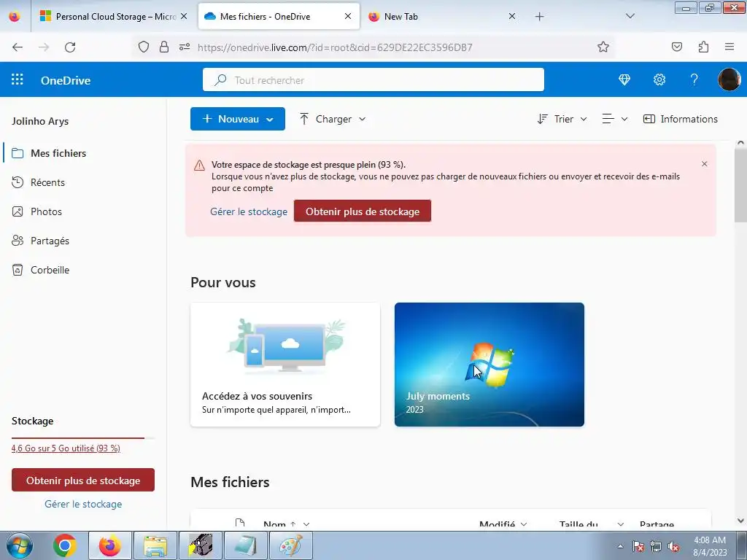Open the tracking protection shield icon
This screenshot has height=560, width=747.
tap(144, 47)
